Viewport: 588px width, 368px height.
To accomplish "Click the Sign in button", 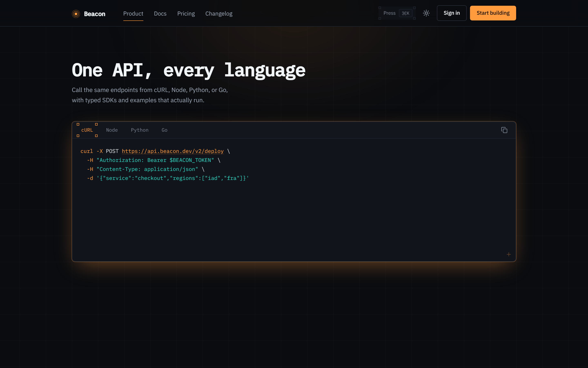I will click(x=451, y=13).
